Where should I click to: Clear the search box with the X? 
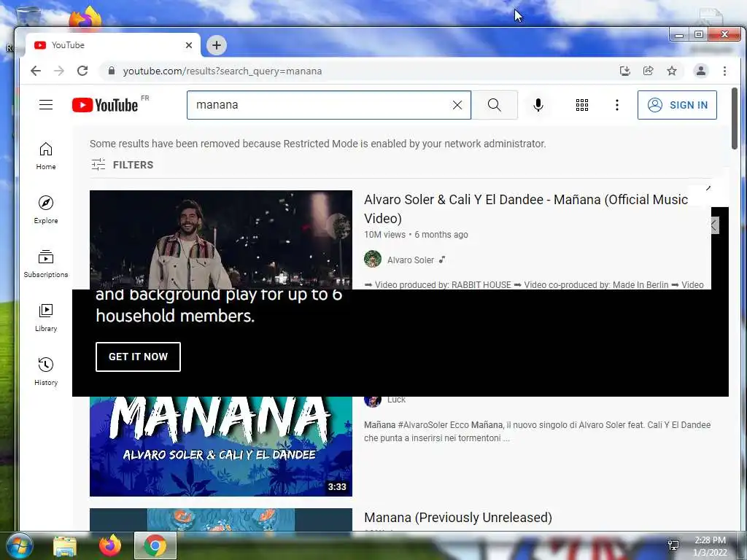coord(457,105)
